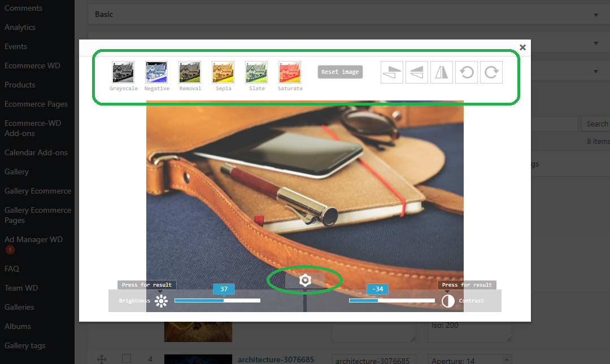Click the contrast value -34 label
The image size is (610, 364).
tap(377, 289)
